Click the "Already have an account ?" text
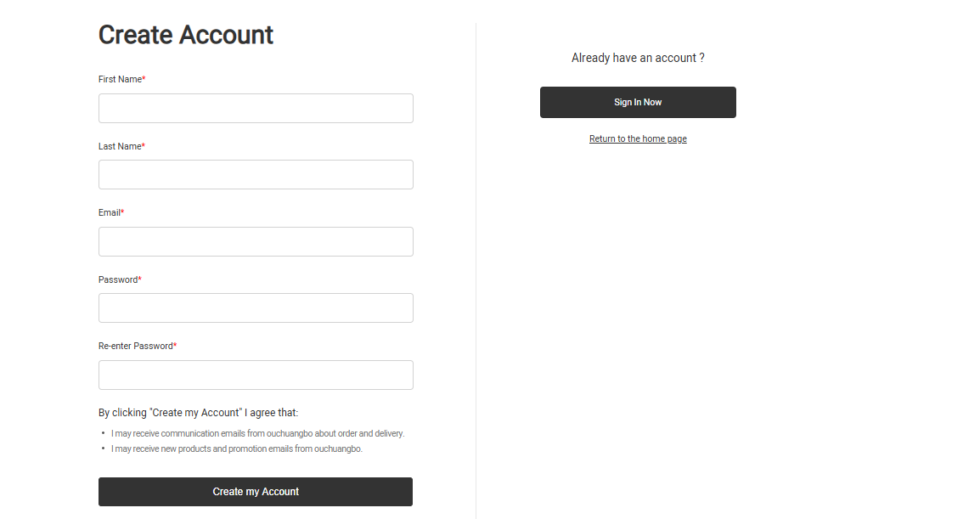This screenshot has height=519, width=980. click(x=638, y=58)
